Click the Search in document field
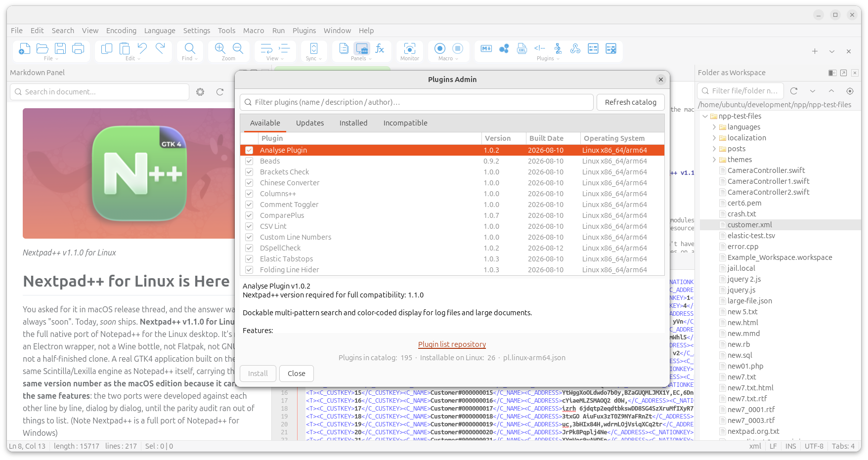 100,92
